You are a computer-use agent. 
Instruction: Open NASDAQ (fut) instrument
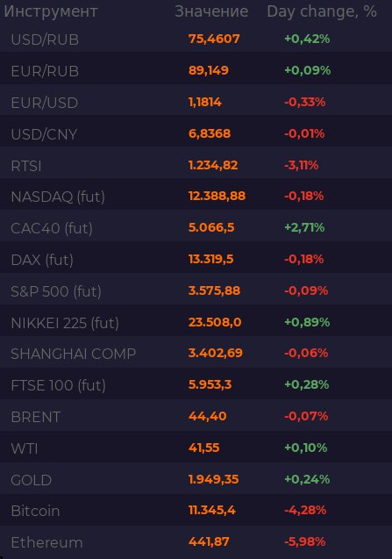coord(196,197)
